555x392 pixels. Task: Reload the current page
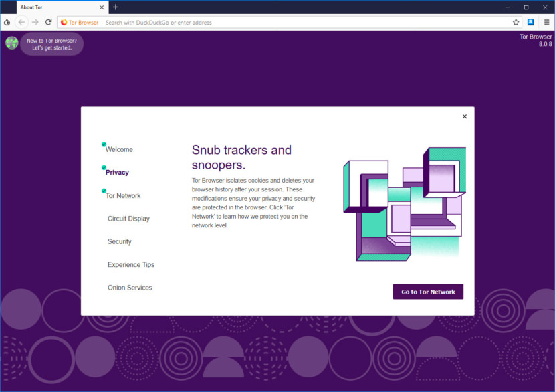pos(49,22)
